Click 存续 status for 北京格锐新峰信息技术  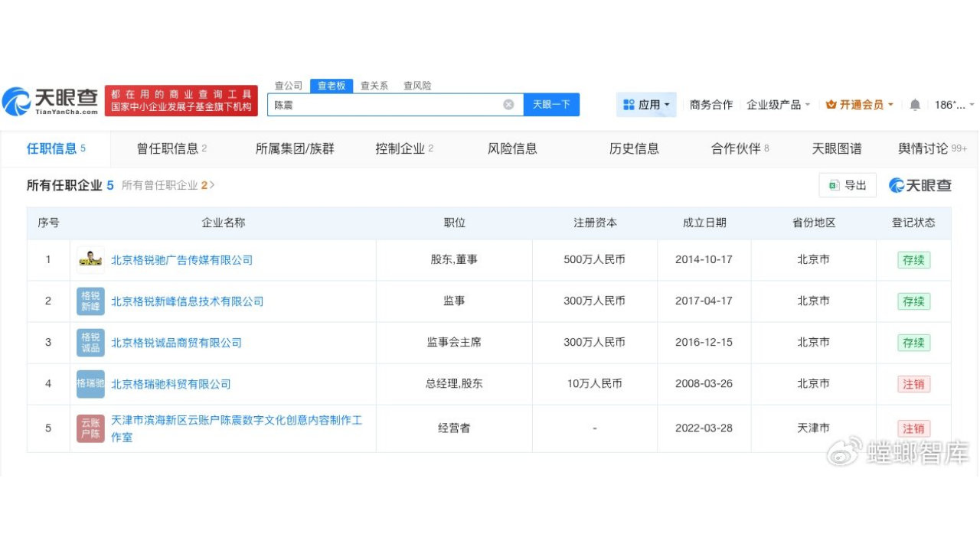pos(913,301)
